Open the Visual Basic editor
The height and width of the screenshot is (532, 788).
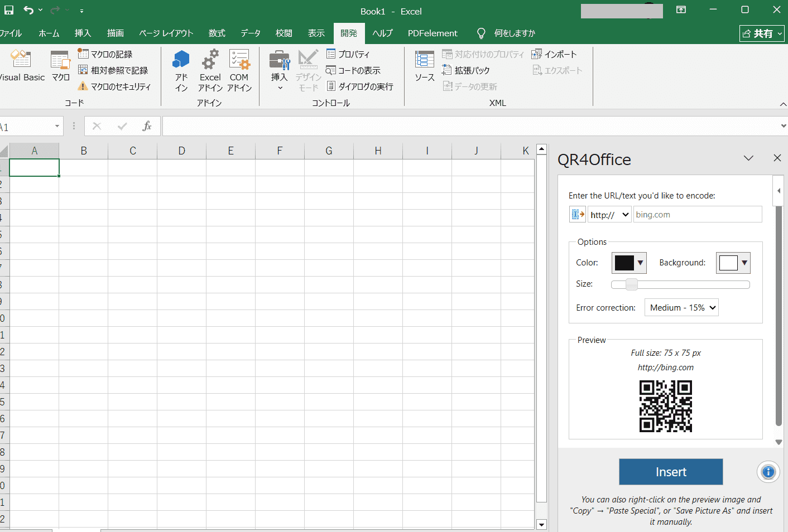click(x=21, y=66)
